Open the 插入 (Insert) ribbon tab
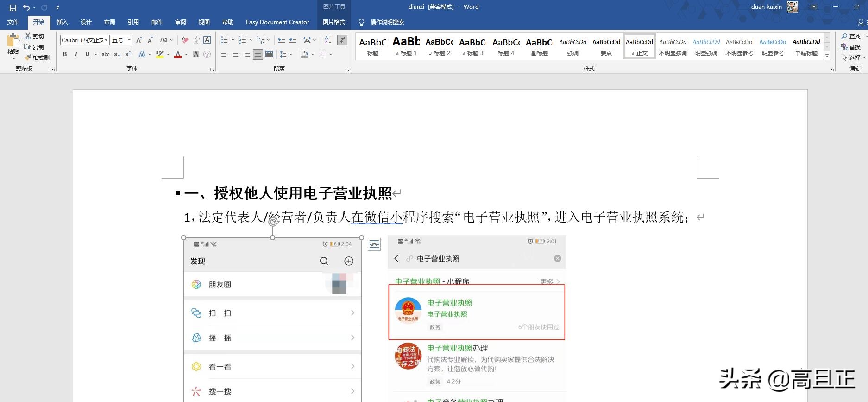The image size is (868, 402). pos(62,22)
